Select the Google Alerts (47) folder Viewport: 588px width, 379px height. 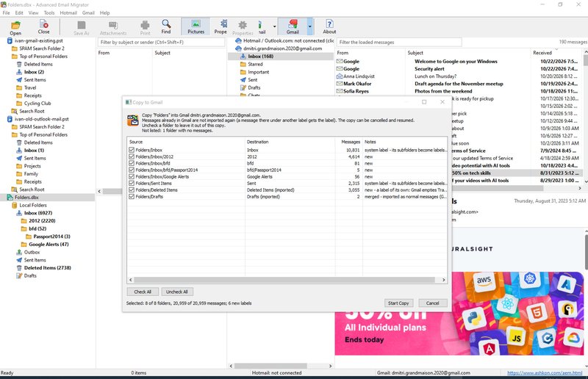[49, 245]
